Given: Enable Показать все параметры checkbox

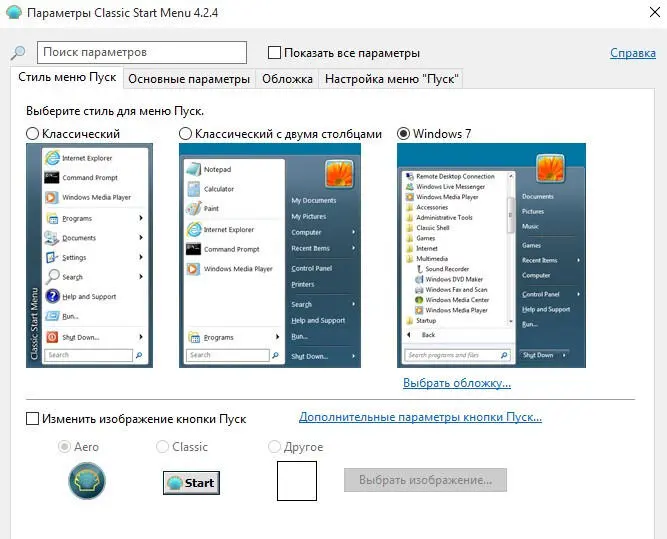Looking at the screenshot, I should click(274, 53).
